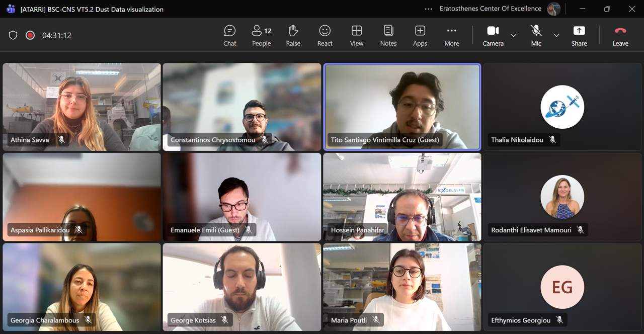Open meeting Notes

point(388,36)
